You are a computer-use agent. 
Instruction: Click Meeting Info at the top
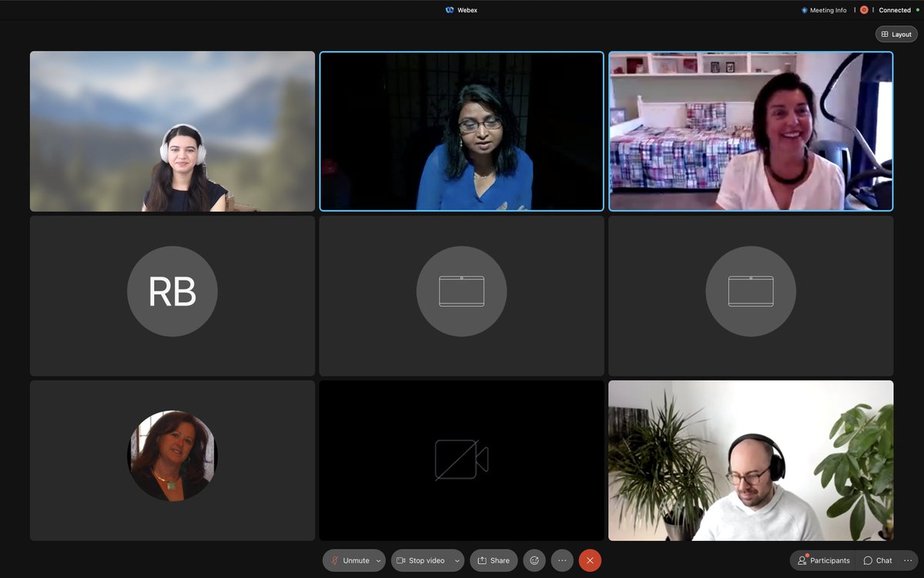tap(824, 10)
